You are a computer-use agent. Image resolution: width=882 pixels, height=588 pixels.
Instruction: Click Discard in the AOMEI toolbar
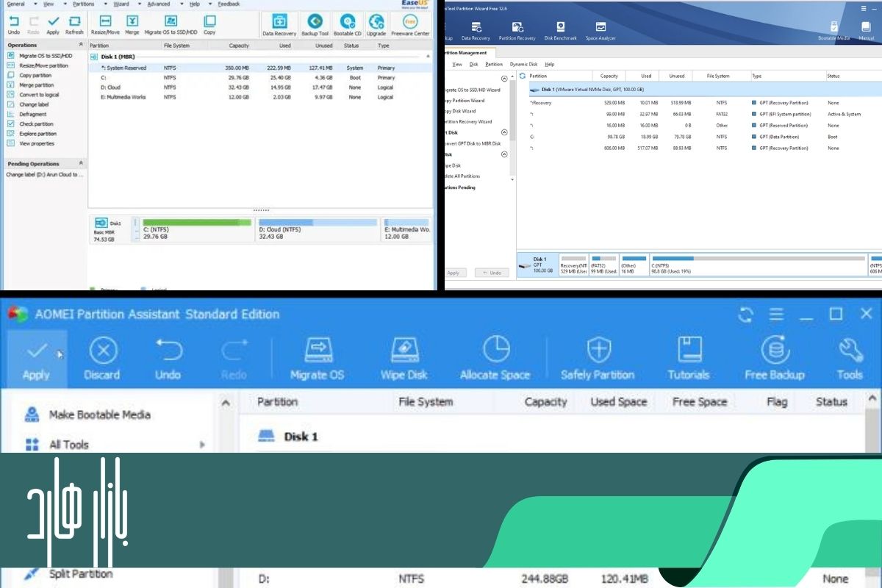102,359
